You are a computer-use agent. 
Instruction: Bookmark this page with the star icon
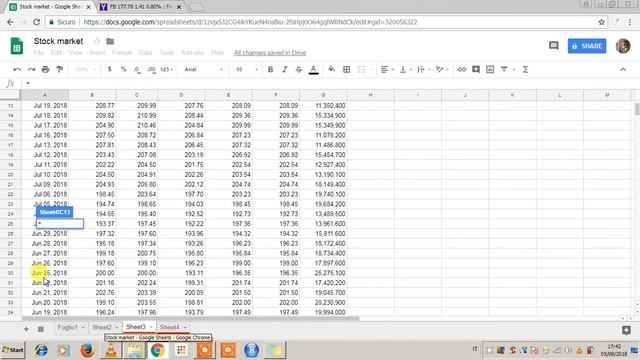(601, 22)
